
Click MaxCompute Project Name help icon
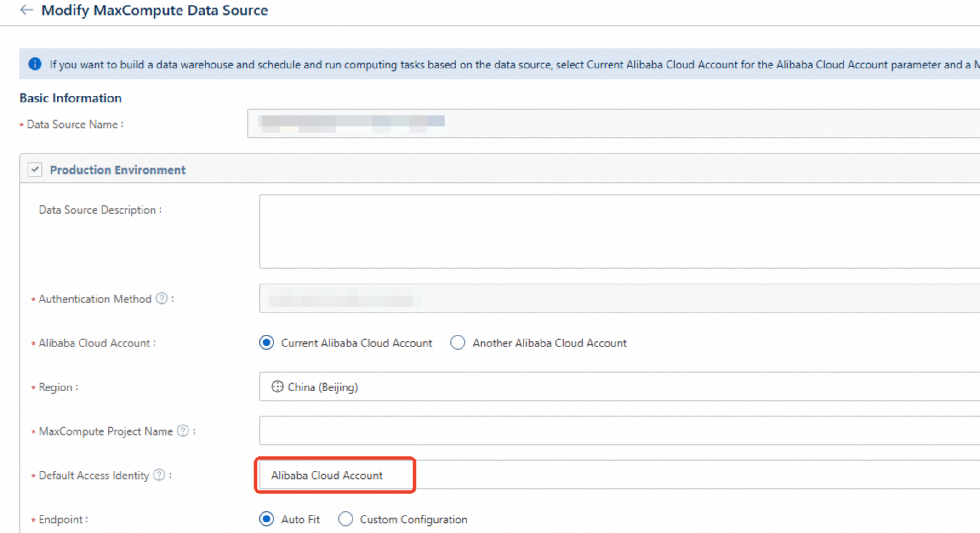183,431
